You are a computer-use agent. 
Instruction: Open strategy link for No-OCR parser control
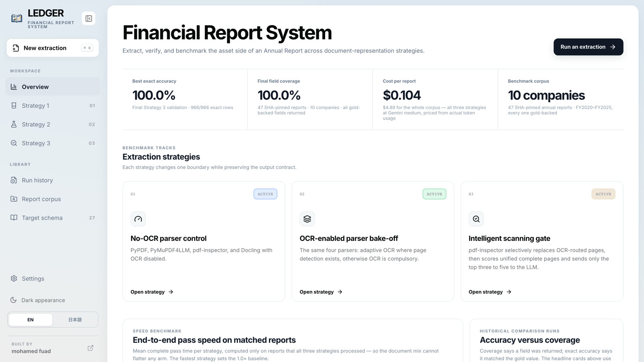pyautogui.click(x=152, y=292)
